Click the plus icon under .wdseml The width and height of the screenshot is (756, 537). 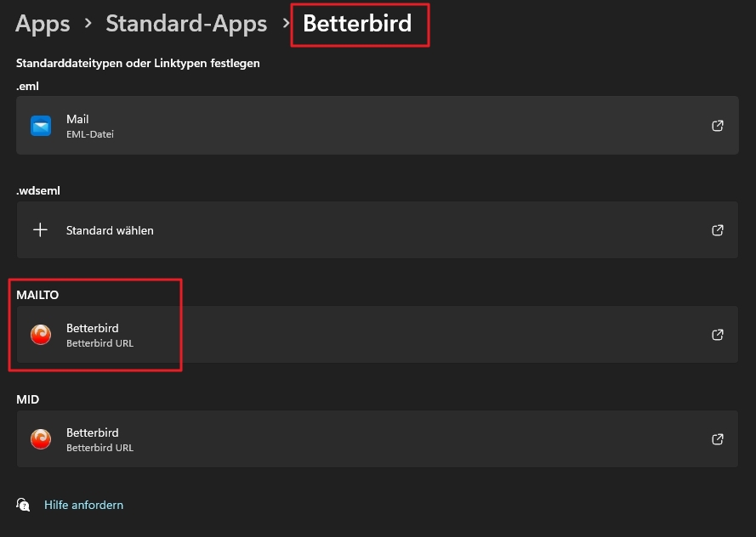[40, 230]
